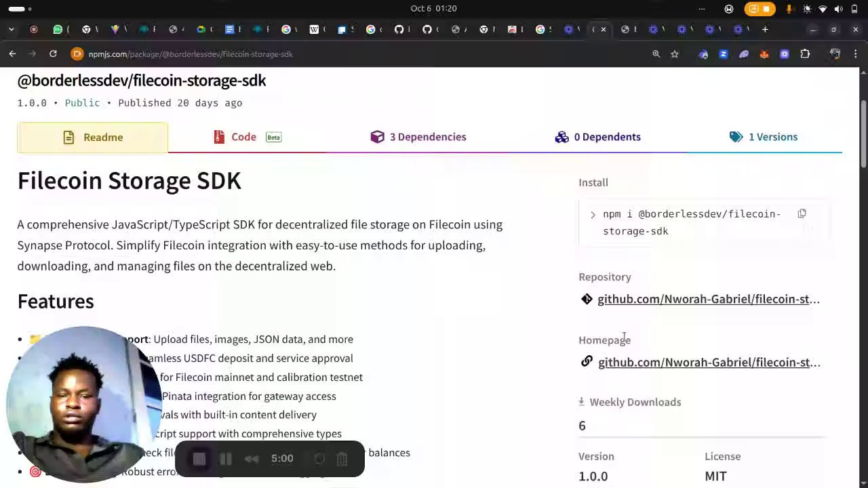
Task: Go forward in browser history
Action: tap(32, 54)
